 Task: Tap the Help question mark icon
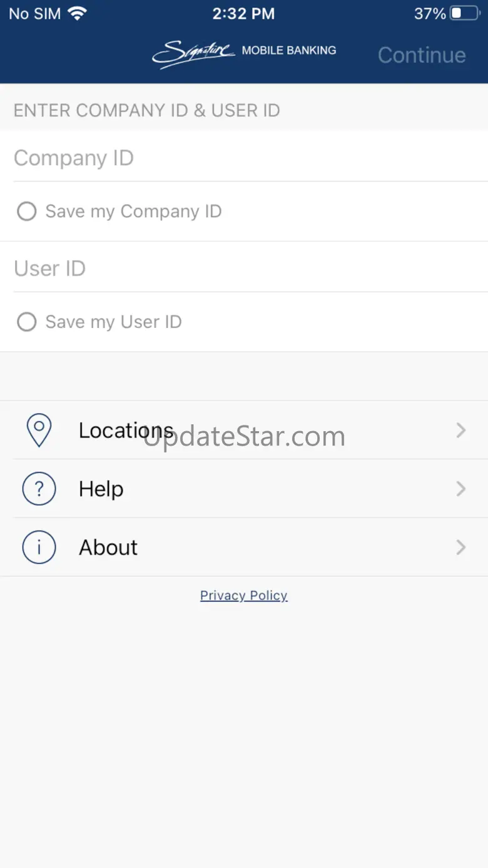click(39, 489)
